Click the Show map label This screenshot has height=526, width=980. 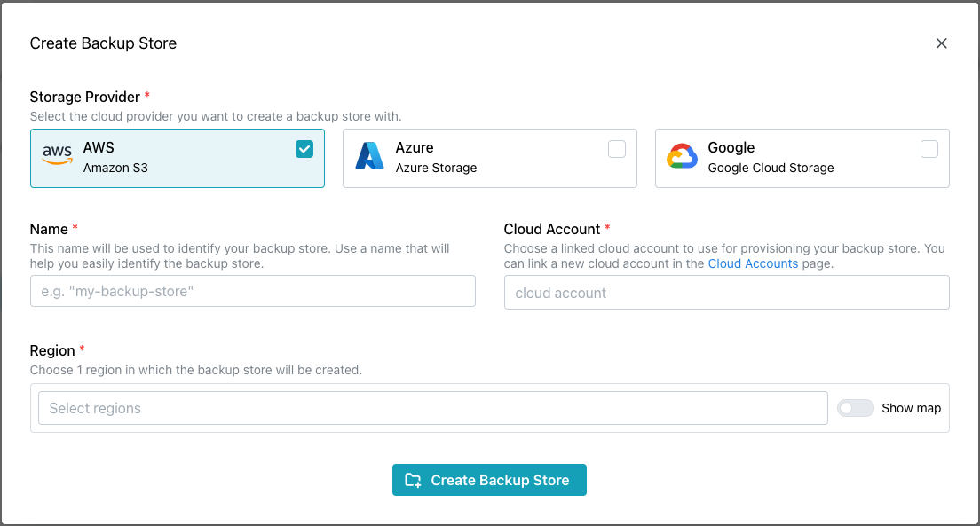[911, 407]
